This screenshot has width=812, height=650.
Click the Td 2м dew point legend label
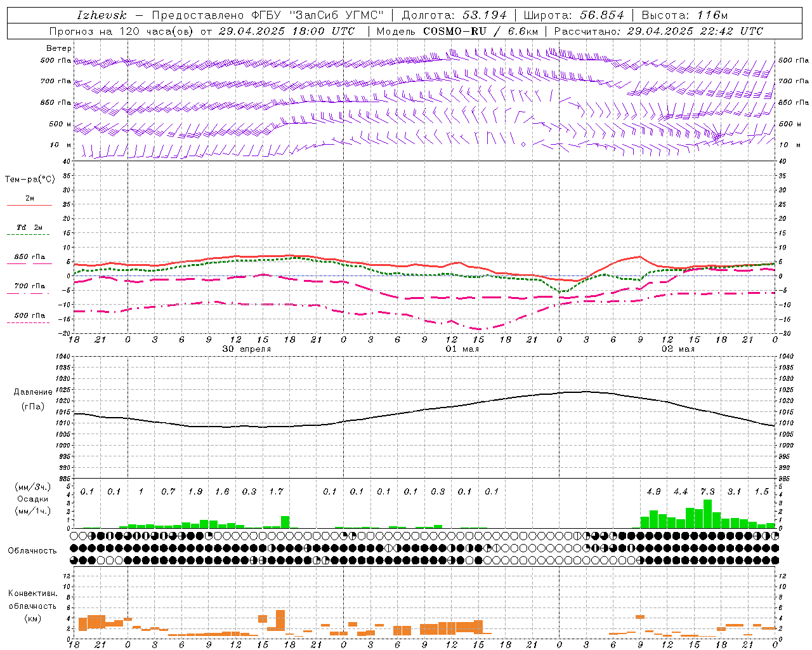coord(30,227)
